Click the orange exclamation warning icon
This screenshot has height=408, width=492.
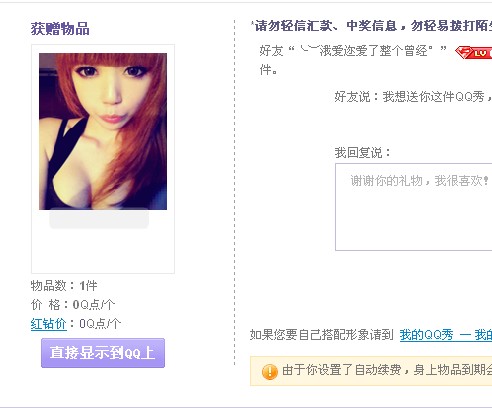(x=270, y=372)
